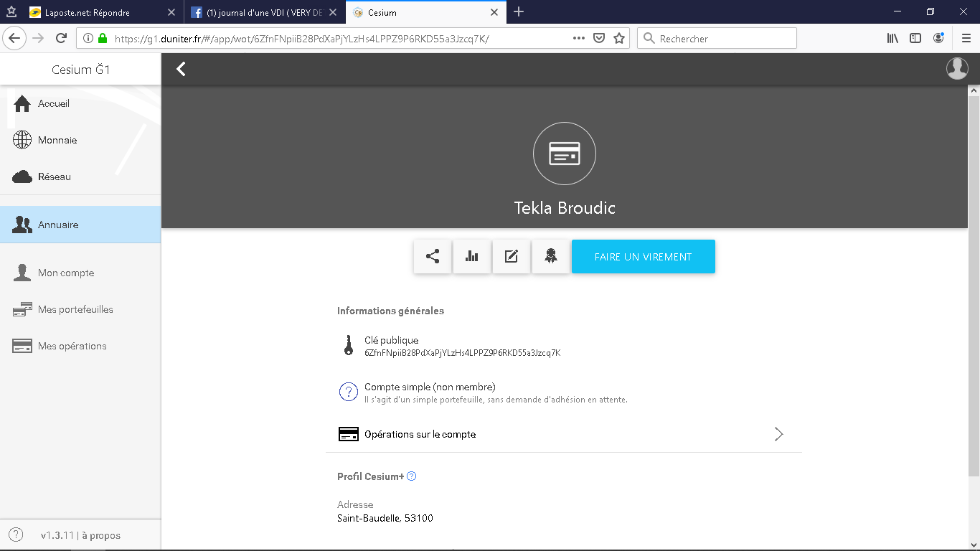Open Annuaire in the sidebar
Image resolution: width=980 pixels, height=551 pixels.
tap(58, 225)
